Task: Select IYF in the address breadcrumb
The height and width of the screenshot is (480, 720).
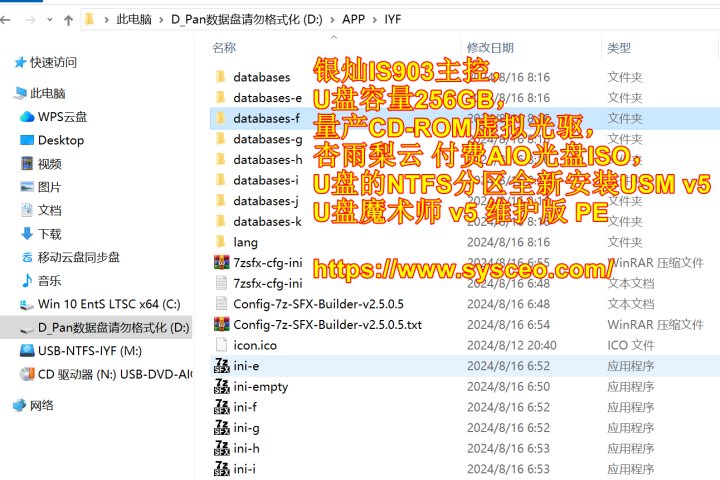Action: coord(393,19)
